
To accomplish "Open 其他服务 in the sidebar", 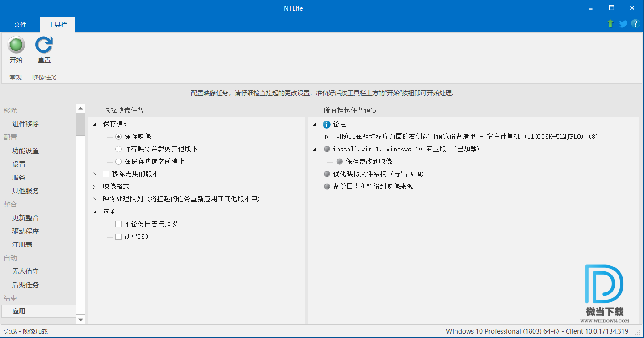I will [x=25, y=191].
